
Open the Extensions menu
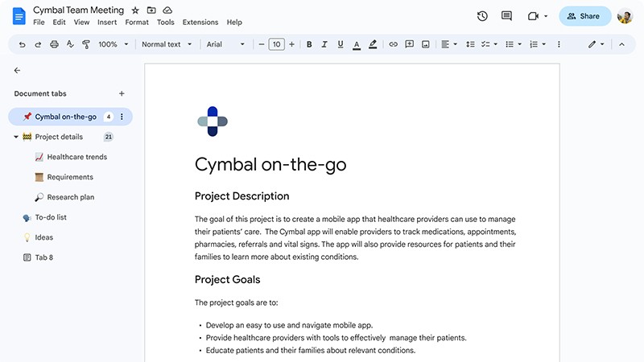200,23
